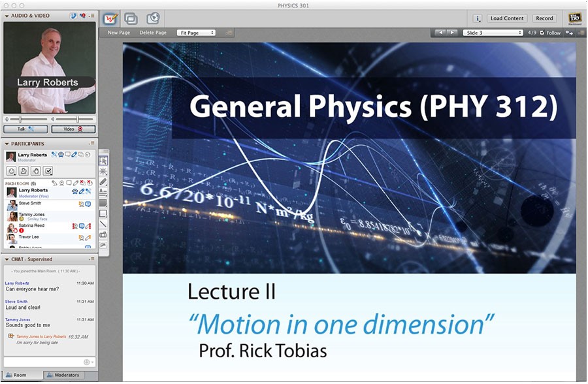
Task: Click the information icon near Load Content
Action: 478,18
